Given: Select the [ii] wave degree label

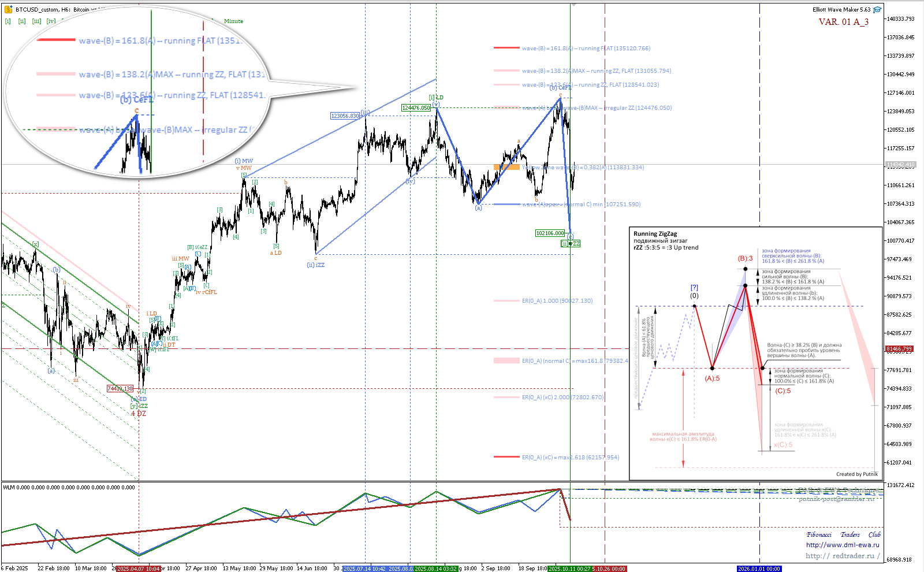Looking at the screenshot, I should click(x=22, y=21).
